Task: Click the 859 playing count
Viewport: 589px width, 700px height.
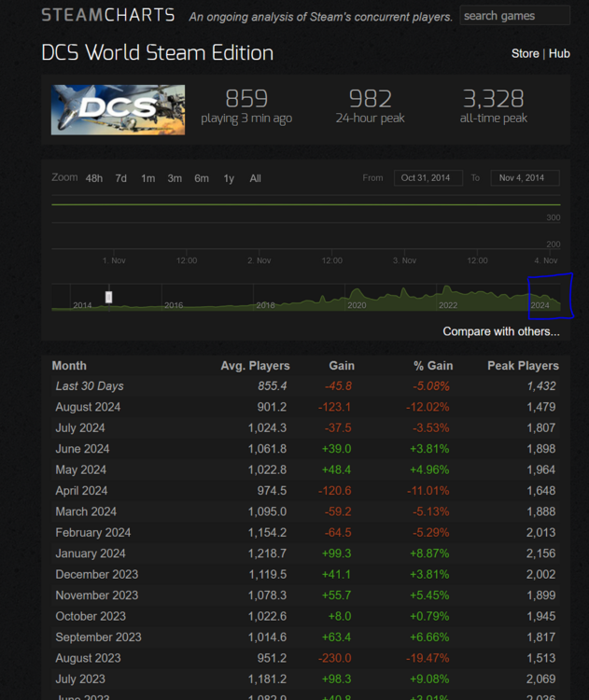Action: point(246,99)
